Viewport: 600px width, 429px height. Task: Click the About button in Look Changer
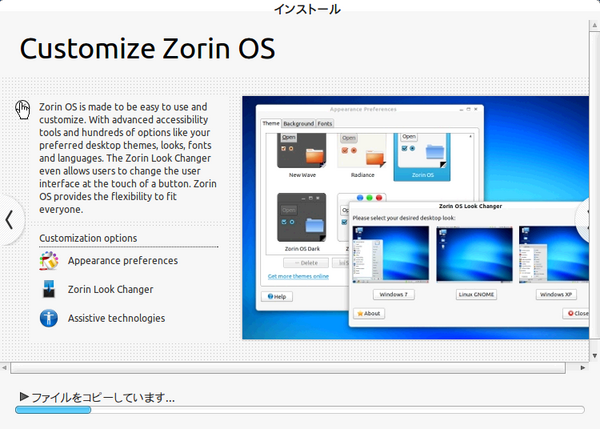[x=369, y=313]
